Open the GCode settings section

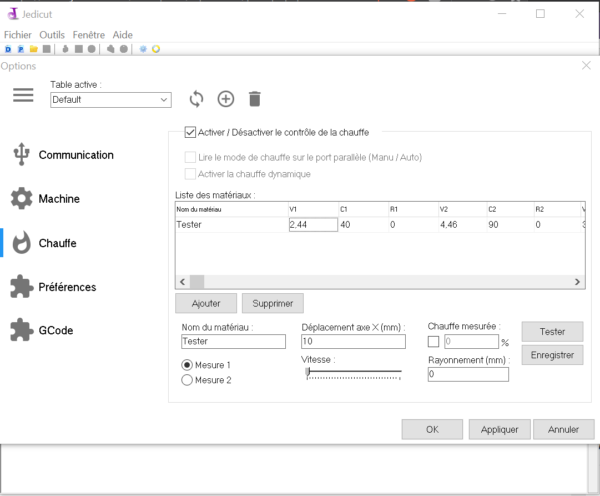tap(42, 330)
